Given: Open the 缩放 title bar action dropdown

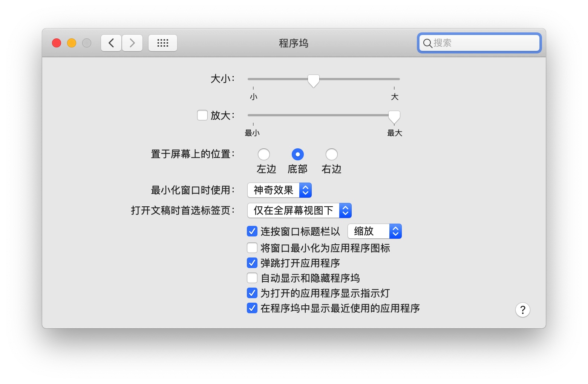Looking at the screenshot, I should click(374, 231).
